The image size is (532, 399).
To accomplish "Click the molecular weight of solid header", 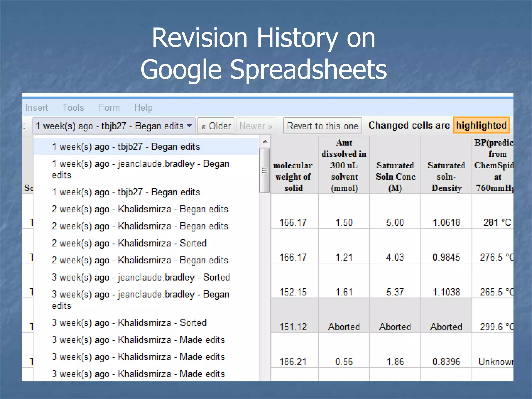I will [293, 176].
